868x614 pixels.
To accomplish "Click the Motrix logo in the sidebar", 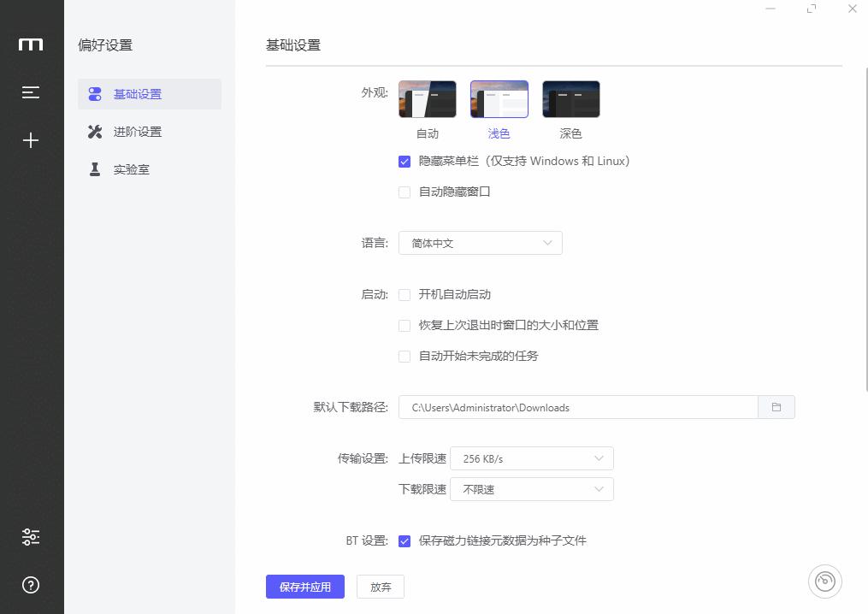I will pos(32,44).
